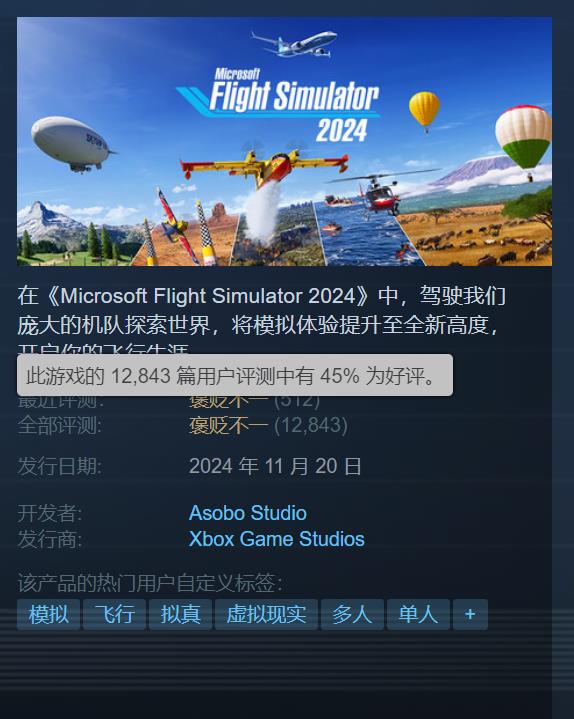
Task: Click the 全部评测 label
Action: [60, 426]
